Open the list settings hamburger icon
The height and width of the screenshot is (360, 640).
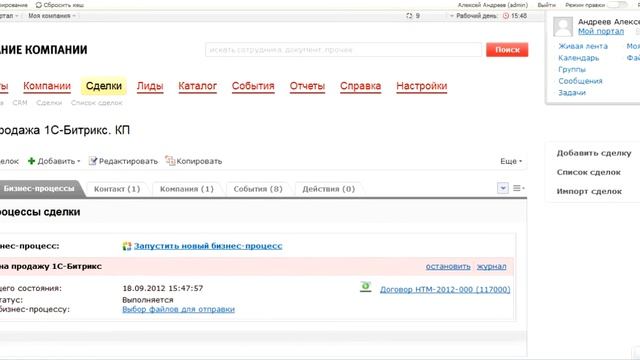[x=518, y=188]
